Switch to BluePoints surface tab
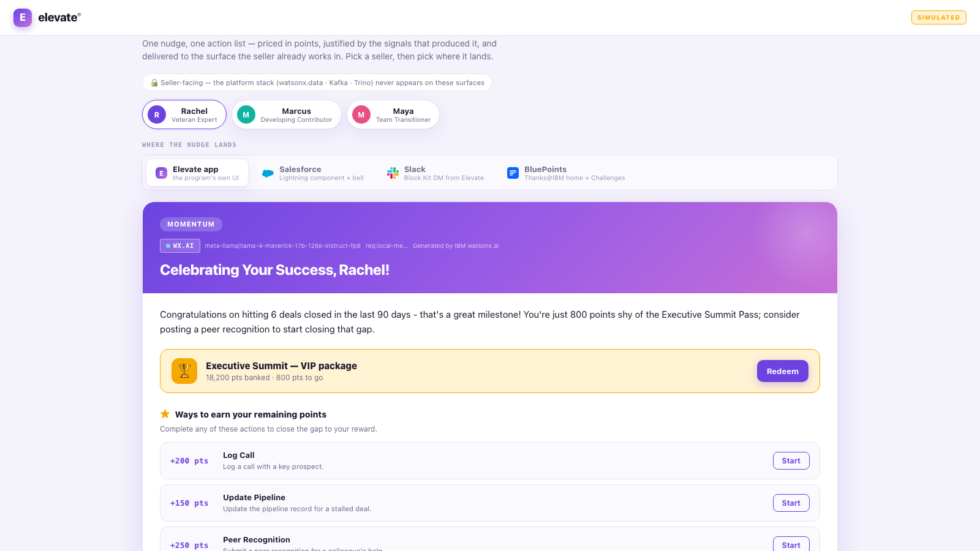Screen dimensions: 980x551 click(x=566, y=173)
